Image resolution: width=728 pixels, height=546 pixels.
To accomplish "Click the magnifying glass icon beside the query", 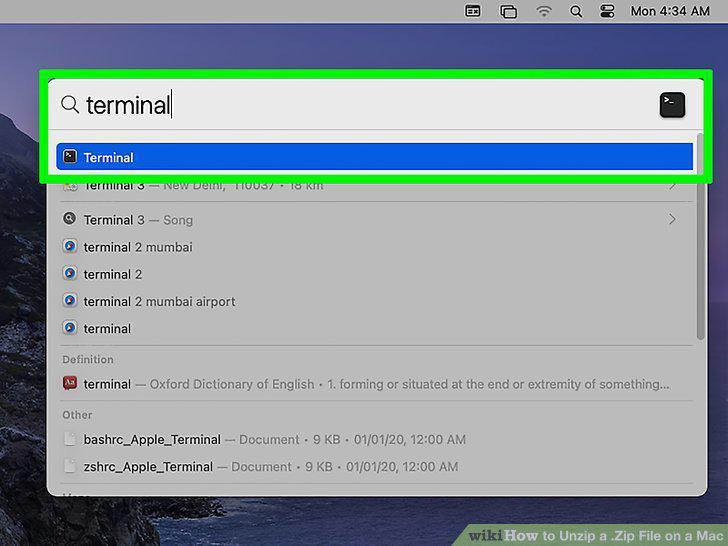I will pos(70,104).
